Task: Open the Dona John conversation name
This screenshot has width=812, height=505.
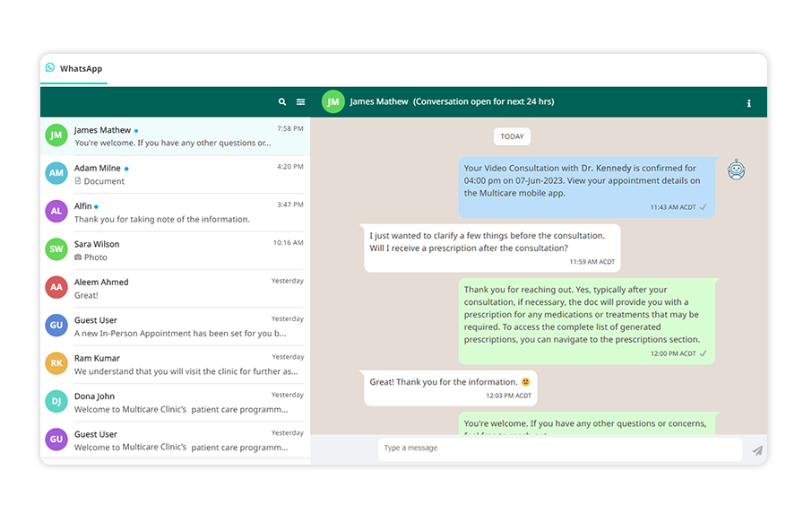Action: [x=94, y=396]
